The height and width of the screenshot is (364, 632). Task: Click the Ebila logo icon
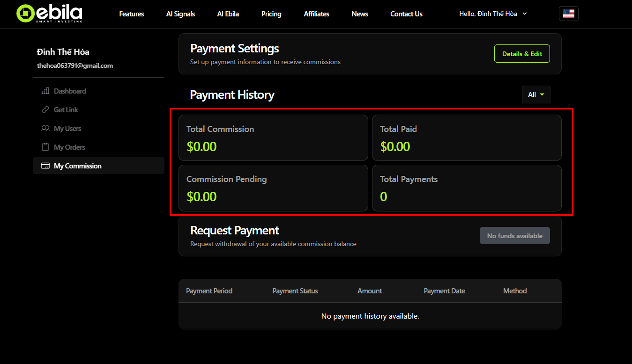point(25,14)
